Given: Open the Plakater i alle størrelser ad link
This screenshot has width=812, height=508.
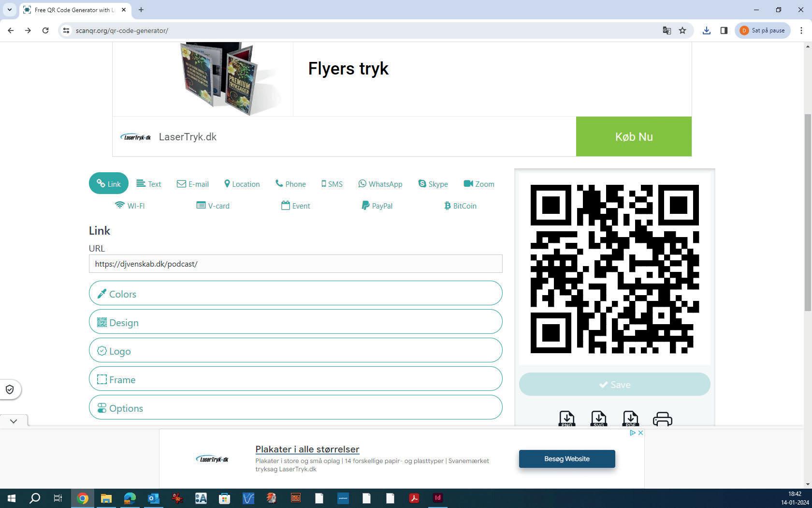Looking at the screenshot, I should click(x=307, y=449).
